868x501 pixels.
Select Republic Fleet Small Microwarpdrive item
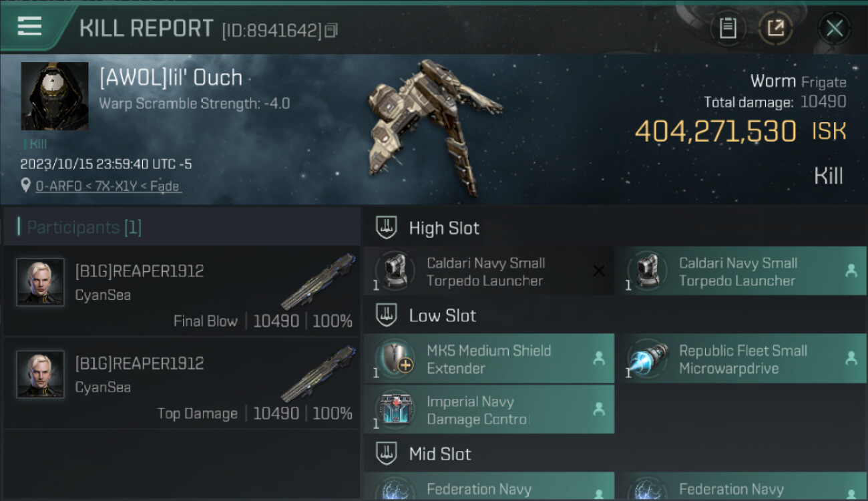coord(740,359)
